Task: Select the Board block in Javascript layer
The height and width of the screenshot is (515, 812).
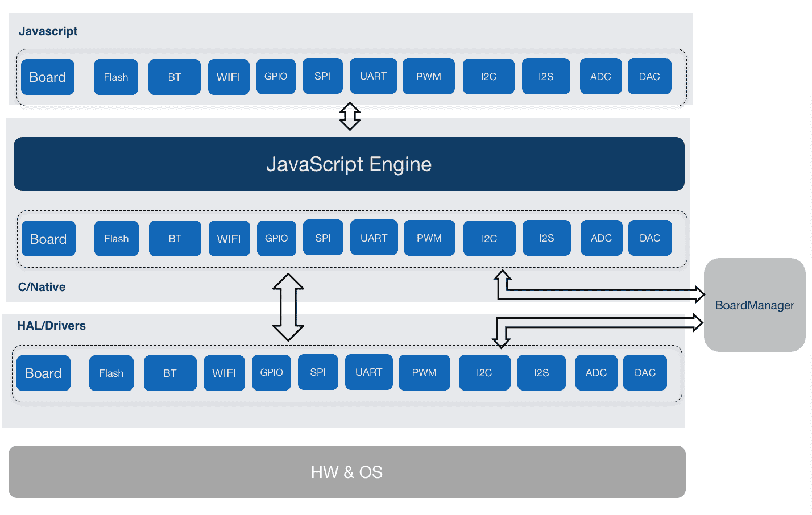Action: 48,77
